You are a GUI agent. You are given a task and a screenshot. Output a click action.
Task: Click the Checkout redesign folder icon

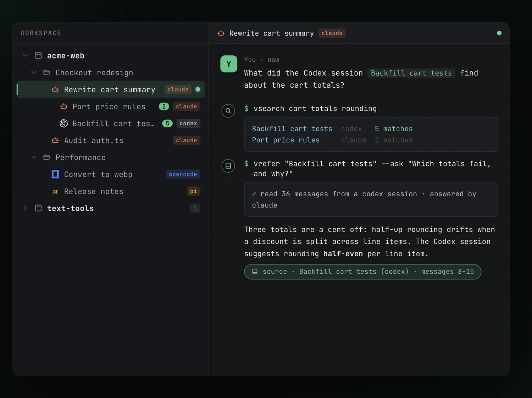point(47,72)
